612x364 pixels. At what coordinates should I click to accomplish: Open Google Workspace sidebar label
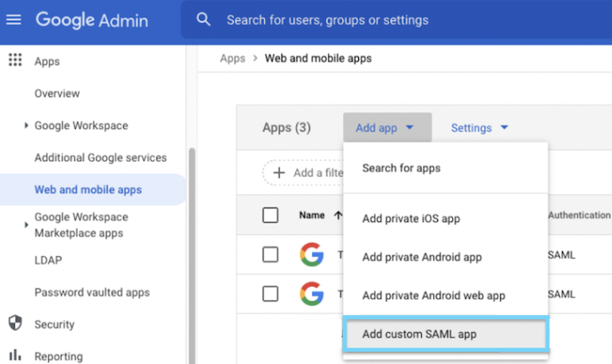click(81, 126)
